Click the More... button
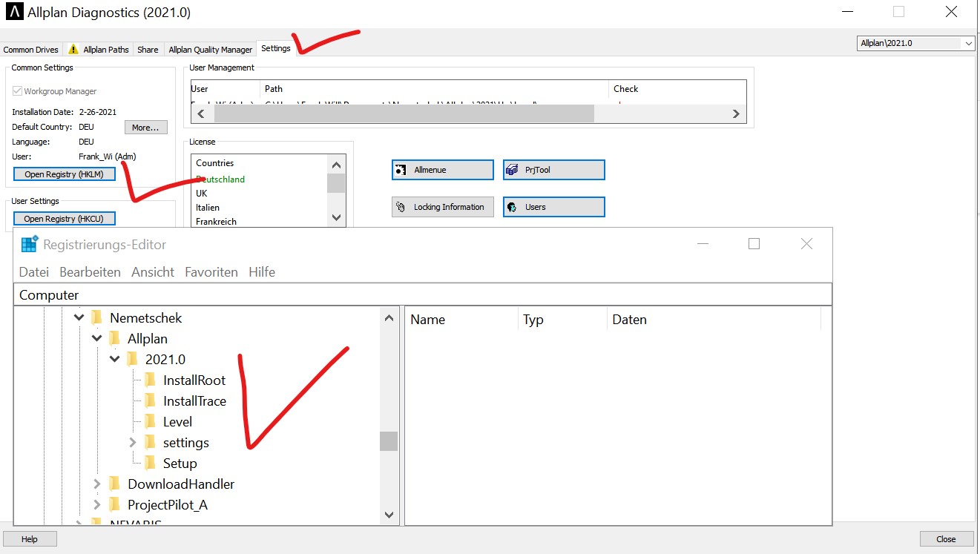The height and width of the screenshot is (554, 980). [145, 128]
